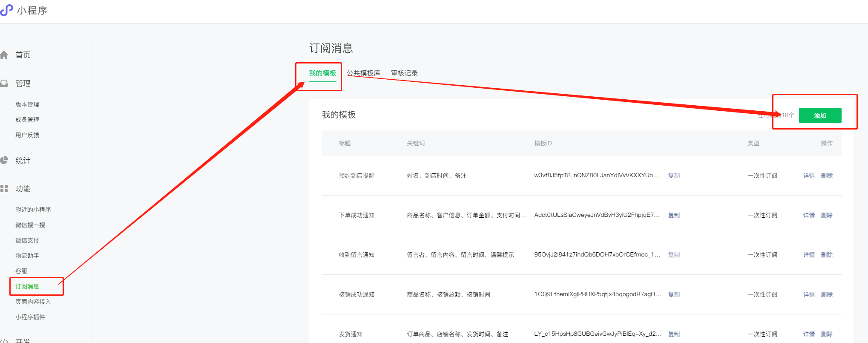Go to 成员管理 in the sidebar

click(27, 120)
